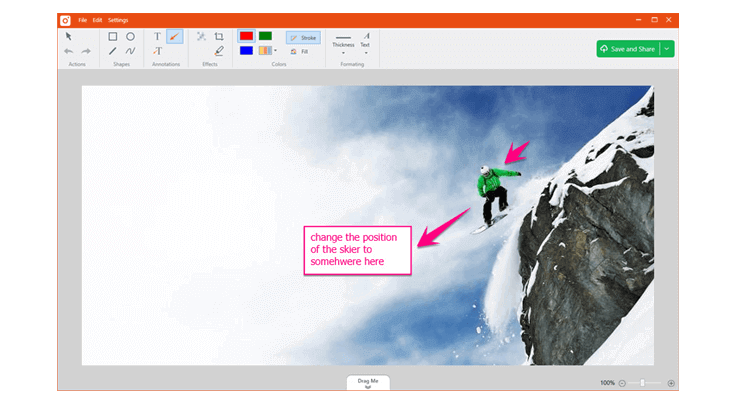Choose the freehand curve tool
The height and width of the screenshot is (415, 730).
click(130, 51)
